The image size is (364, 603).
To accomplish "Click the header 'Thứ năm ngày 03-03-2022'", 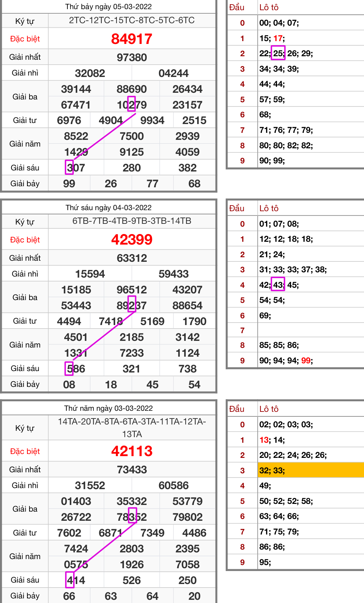I will (108, 408).
